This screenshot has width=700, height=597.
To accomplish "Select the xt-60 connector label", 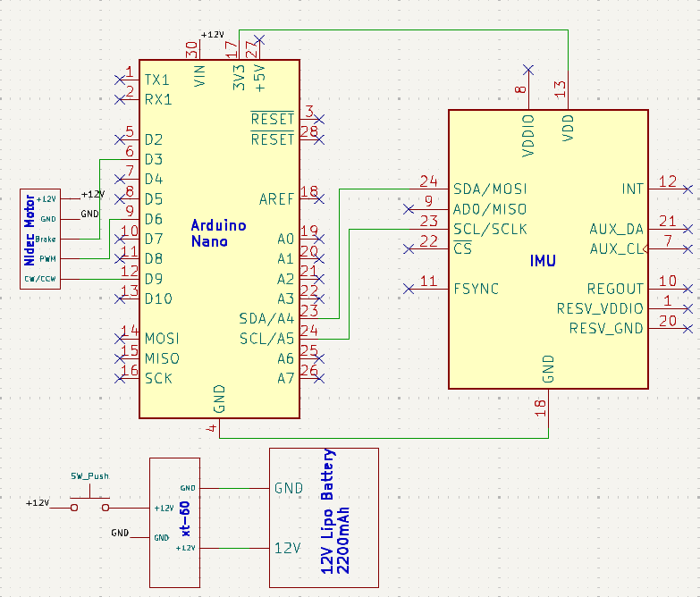I will [x=185, y=519].
